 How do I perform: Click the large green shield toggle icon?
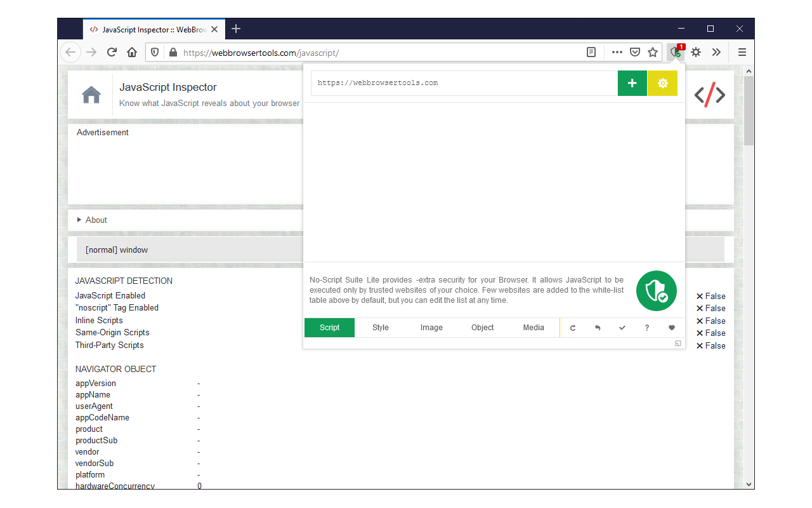[657, 291]
